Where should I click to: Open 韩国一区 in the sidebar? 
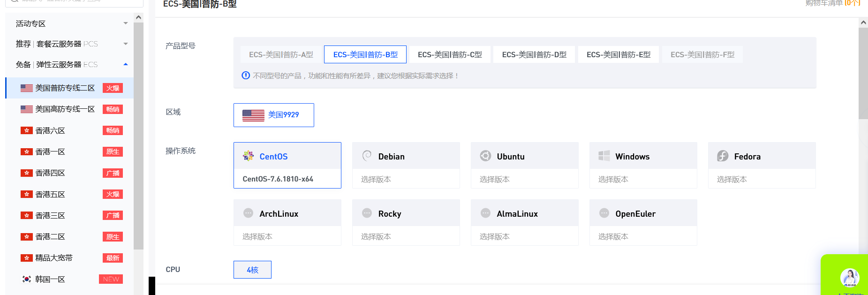(x=69, y=279)
